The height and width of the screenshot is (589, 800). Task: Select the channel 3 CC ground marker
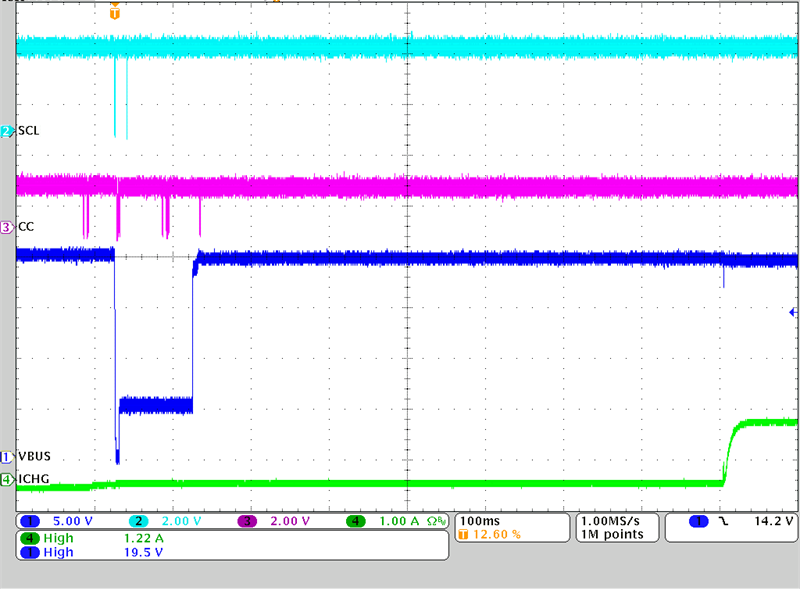(7, 227)
